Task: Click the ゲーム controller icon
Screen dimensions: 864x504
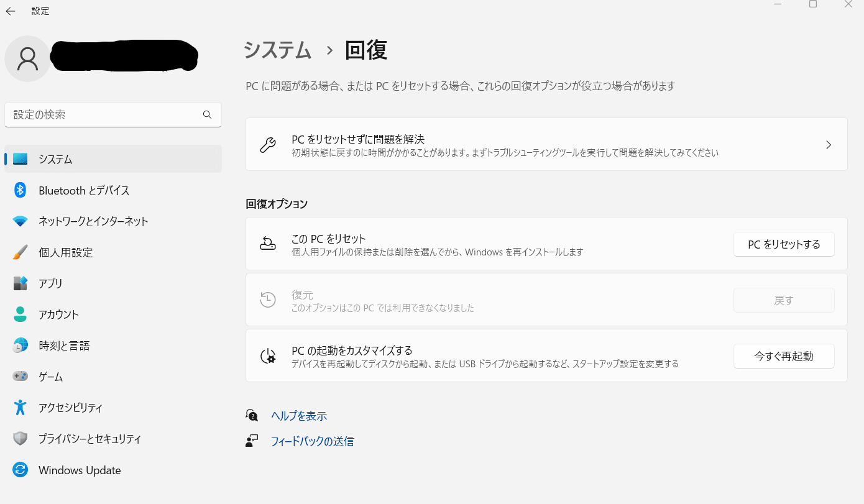Action: coord(20,376)
